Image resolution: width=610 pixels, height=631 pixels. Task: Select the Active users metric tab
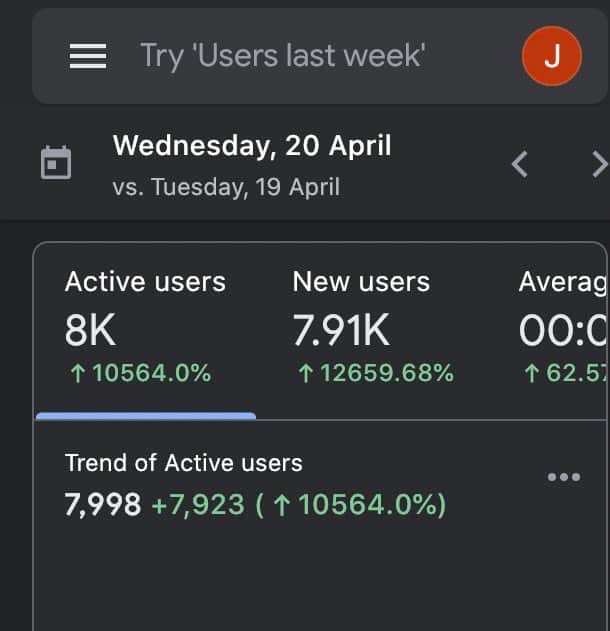[x=146, y=328]
